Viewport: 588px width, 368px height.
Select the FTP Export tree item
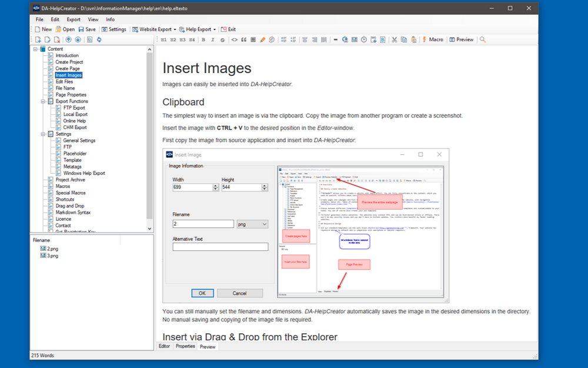pos(74,108)
